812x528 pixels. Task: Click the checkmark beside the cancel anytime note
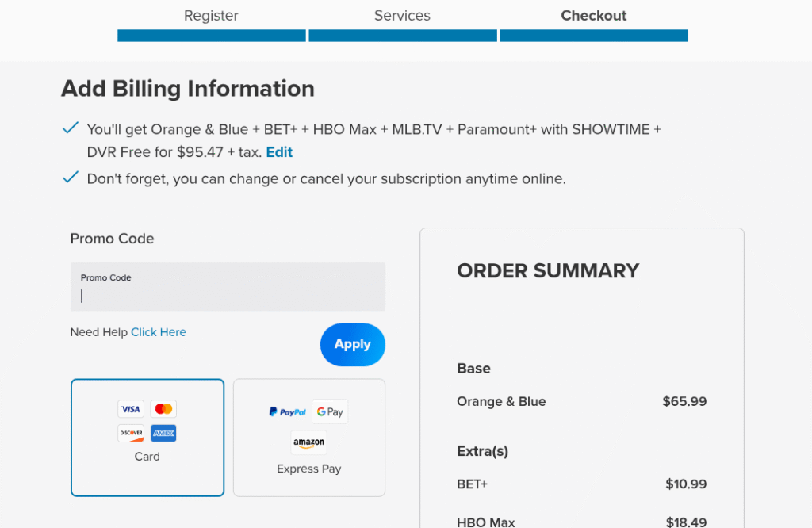(x=71, y=177)
